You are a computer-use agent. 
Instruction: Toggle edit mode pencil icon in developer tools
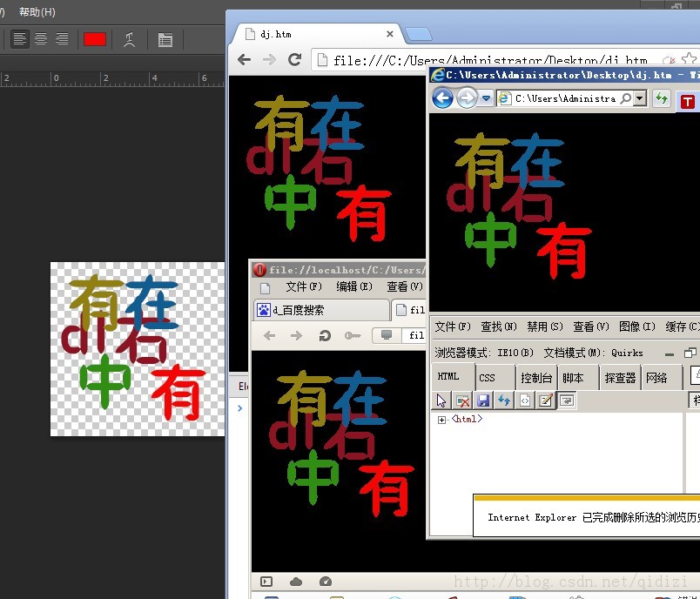click(546, 400)
